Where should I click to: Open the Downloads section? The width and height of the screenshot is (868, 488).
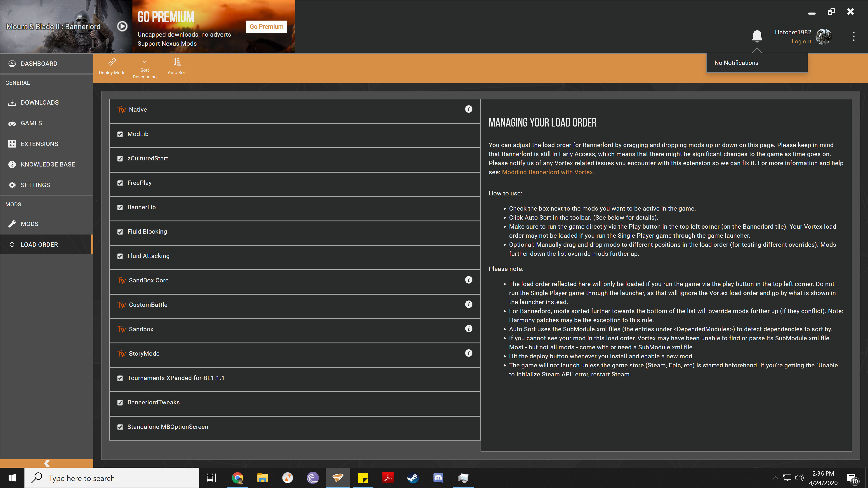47,102
